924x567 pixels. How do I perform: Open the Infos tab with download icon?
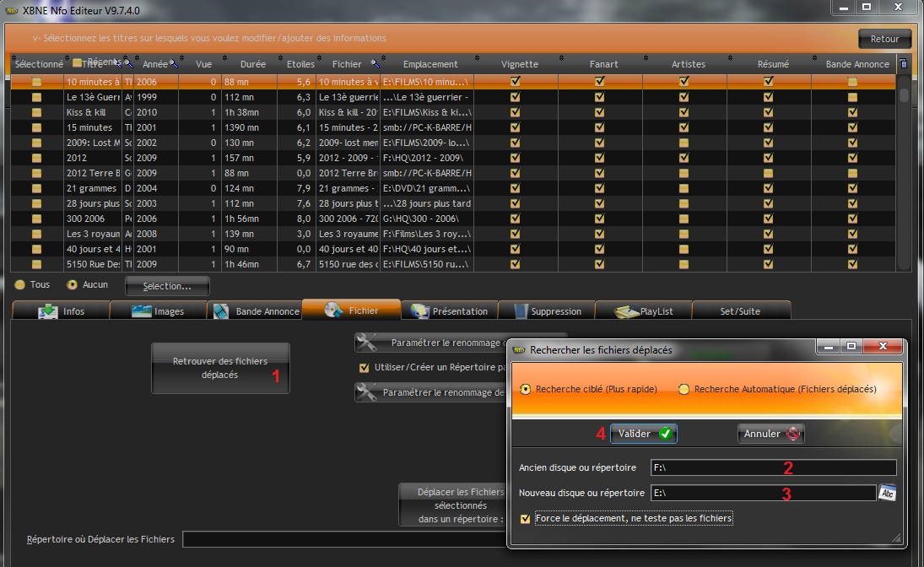47,311
